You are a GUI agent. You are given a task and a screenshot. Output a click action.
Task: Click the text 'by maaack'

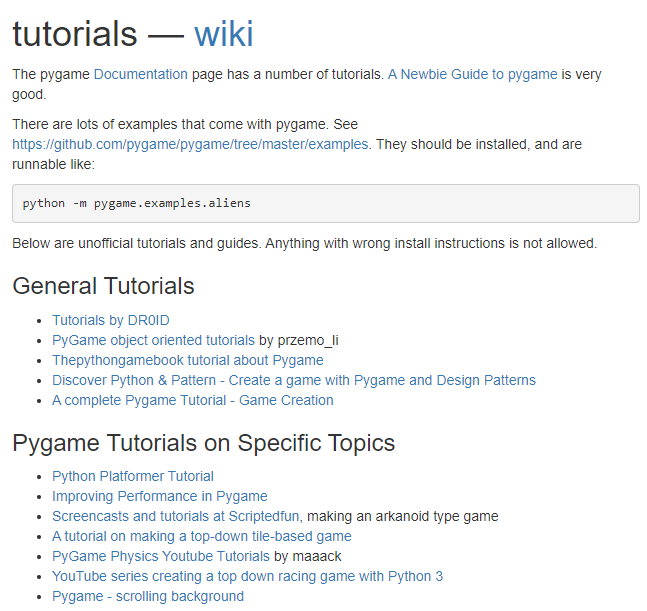click(x=307, y=556)
